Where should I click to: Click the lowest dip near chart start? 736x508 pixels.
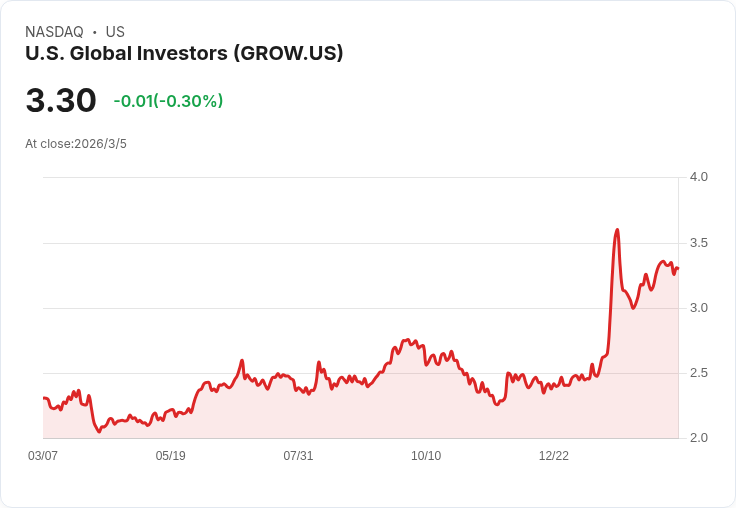click(x=99, y=431)
